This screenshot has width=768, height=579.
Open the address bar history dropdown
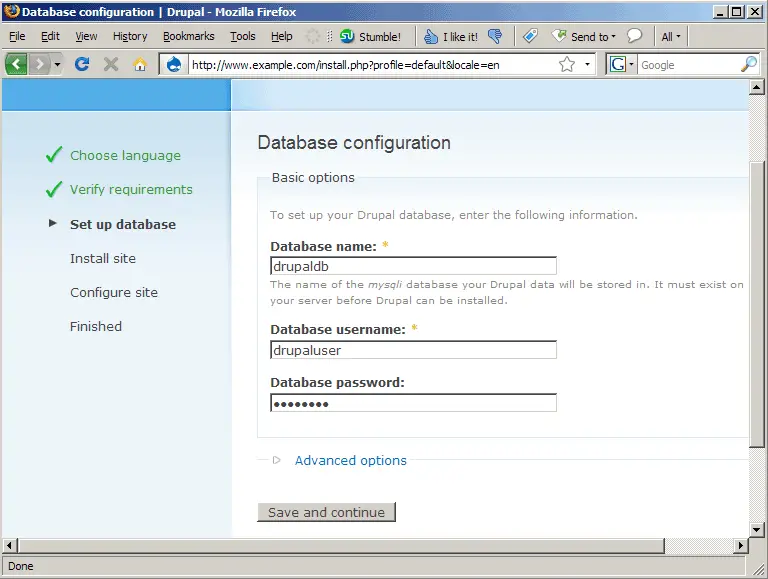coord(587,64)
